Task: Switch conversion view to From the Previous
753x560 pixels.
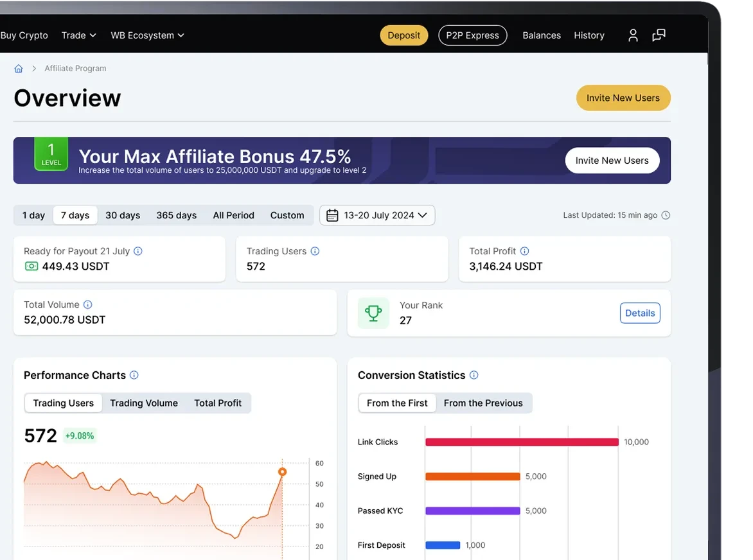Action: coord(483,403)
